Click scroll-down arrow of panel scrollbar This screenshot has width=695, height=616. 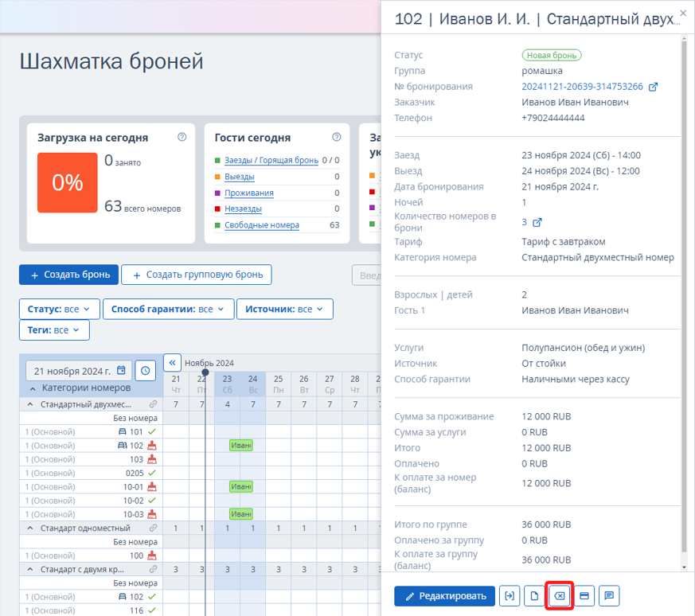click(685, 567)
